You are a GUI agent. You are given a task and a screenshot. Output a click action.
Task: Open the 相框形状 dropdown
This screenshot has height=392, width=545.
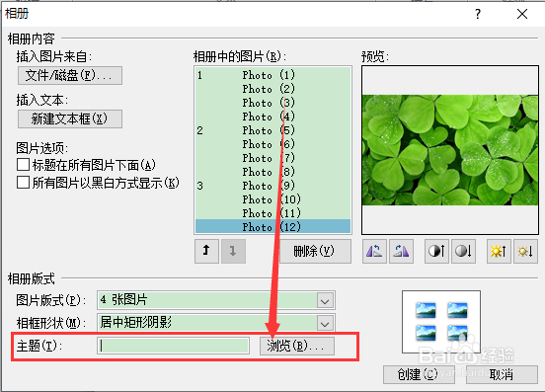[325, 323]
